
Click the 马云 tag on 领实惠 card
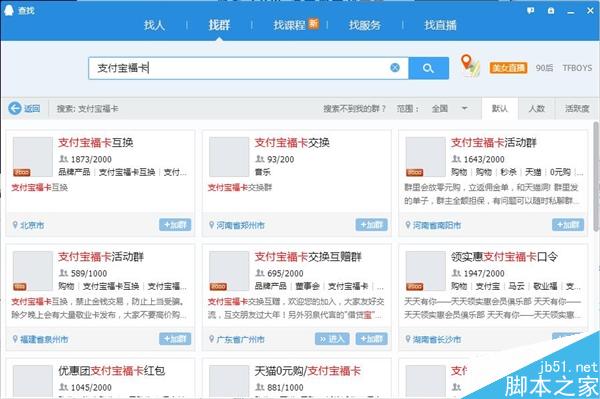tap(517, 286)
